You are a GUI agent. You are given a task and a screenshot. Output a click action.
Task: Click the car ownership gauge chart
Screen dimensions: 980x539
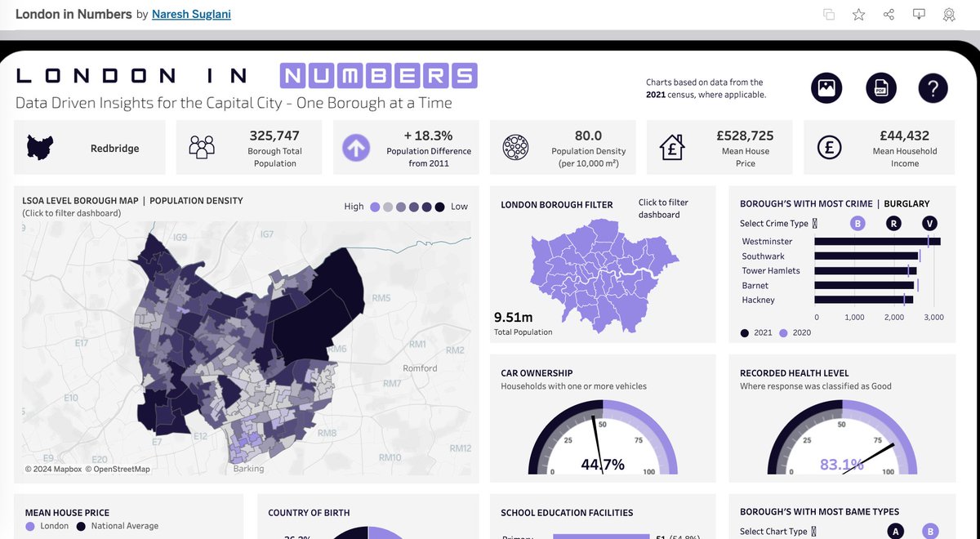[x=603, y=437]
